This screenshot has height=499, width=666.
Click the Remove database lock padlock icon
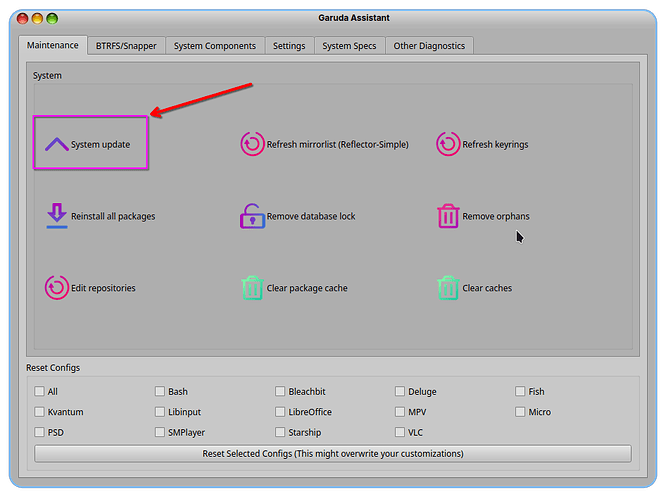[x=252, y=216]
